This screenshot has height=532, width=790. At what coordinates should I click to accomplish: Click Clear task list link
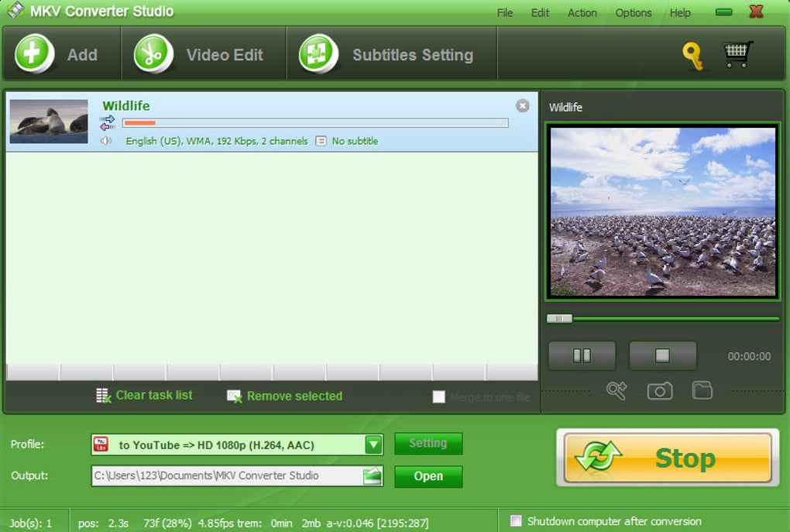pyautogui.click(x=154, y=396)
